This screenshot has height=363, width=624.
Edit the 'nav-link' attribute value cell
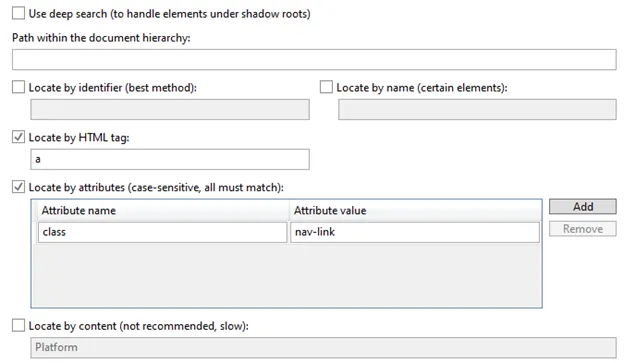pos(415,232)
